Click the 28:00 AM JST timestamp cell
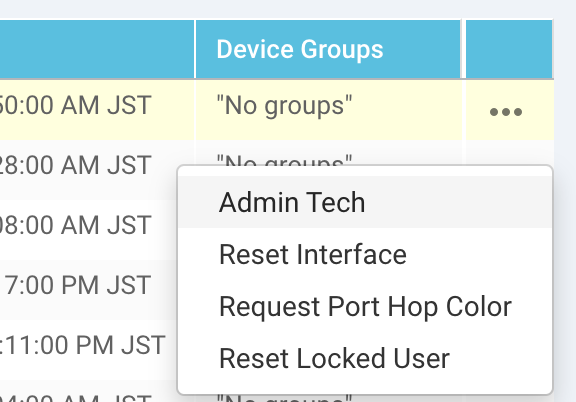Screen dimensions: 576x402 click(x=75, y=165)
